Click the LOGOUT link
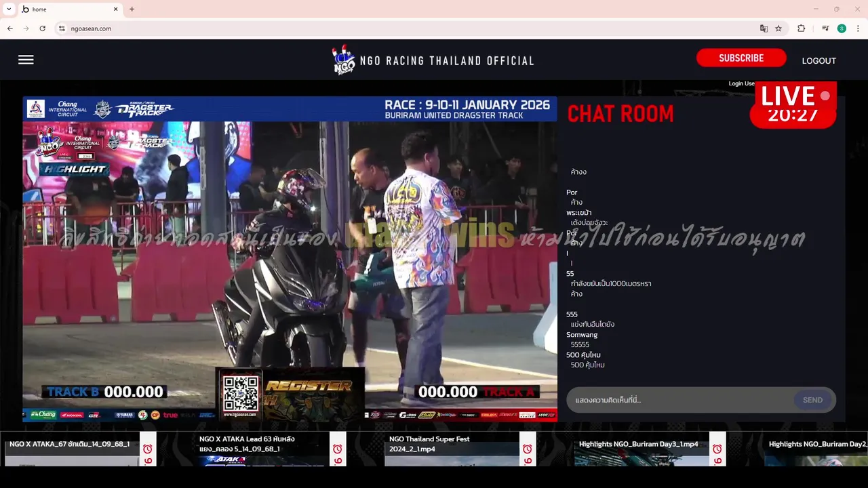The image size is (868, 488). (x=819, y=60)
